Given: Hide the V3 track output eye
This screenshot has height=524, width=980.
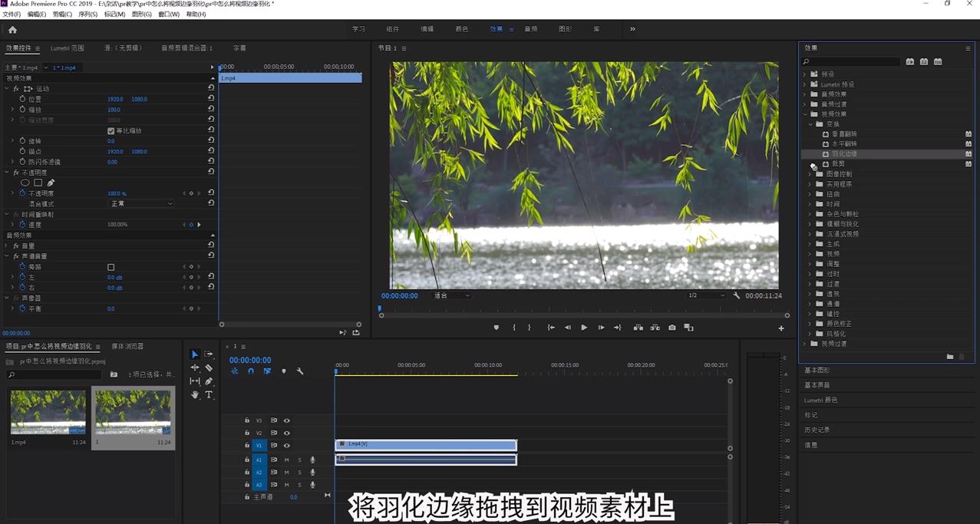Looking at the screenshot, I should click(x=286, y=420).
